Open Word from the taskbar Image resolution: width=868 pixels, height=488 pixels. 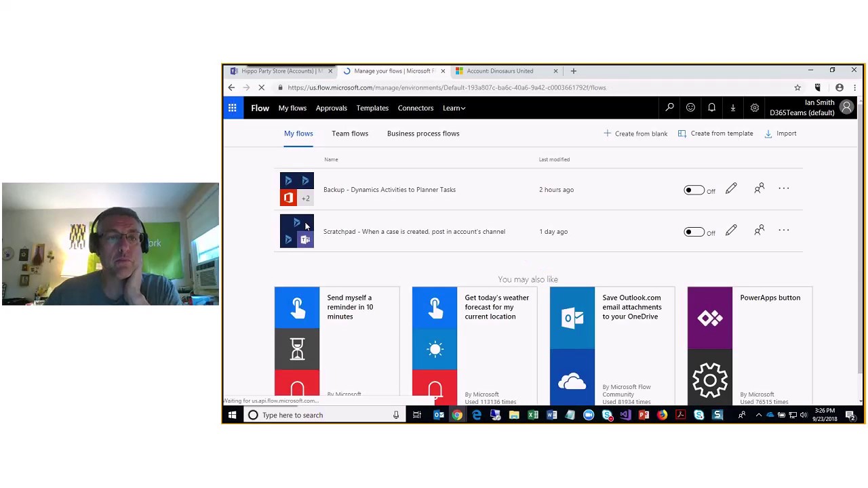[x=552, y=415]
